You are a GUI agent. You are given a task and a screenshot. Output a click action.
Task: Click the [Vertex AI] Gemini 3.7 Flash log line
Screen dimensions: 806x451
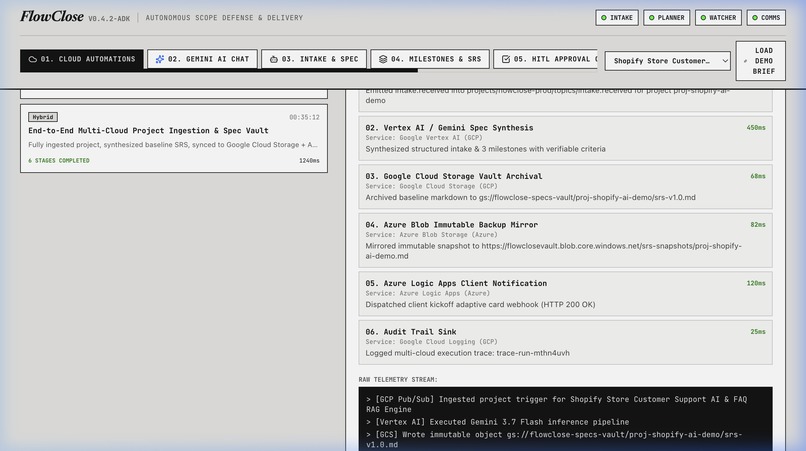pos(497,422)
